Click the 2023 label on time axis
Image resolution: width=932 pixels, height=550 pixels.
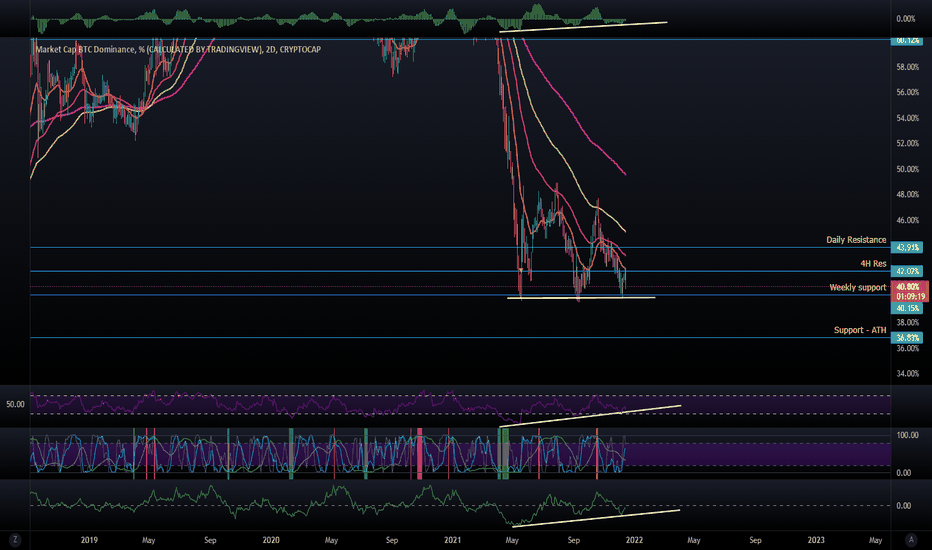click(816, 540)
